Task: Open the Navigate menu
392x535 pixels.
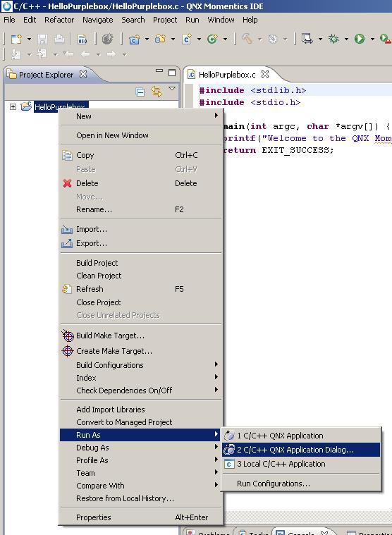Action: [97, 20]
